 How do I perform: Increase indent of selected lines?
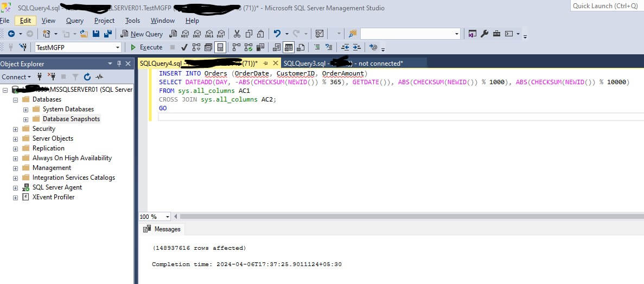(356, 47)
